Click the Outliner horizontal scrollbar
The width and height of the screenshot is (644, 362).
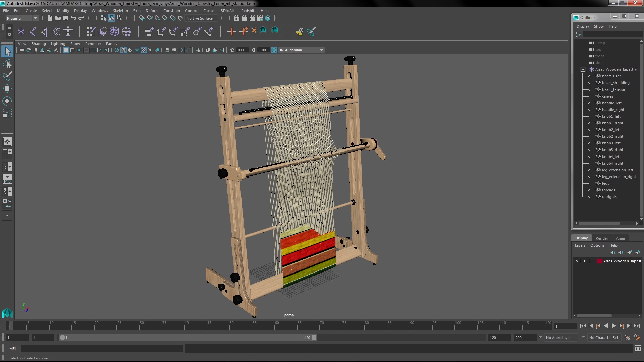pos(599,223)
